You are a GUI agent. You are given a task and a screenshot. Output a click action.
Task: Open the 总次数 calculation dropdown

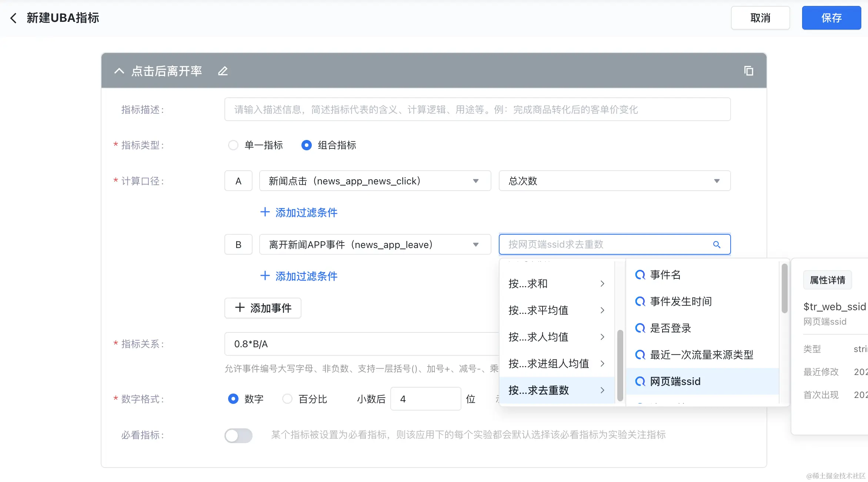[614, 181]
